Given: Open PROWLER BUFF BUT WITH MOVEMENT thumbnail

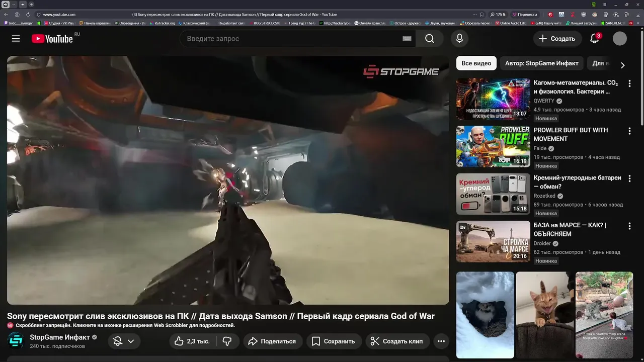Looking at the screenshot, I should coord(493,146).
